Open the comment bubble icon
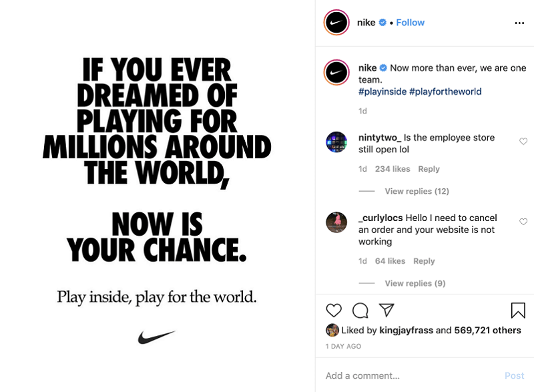The height and width of the screenshot is (392, 534). click(360, 311)
